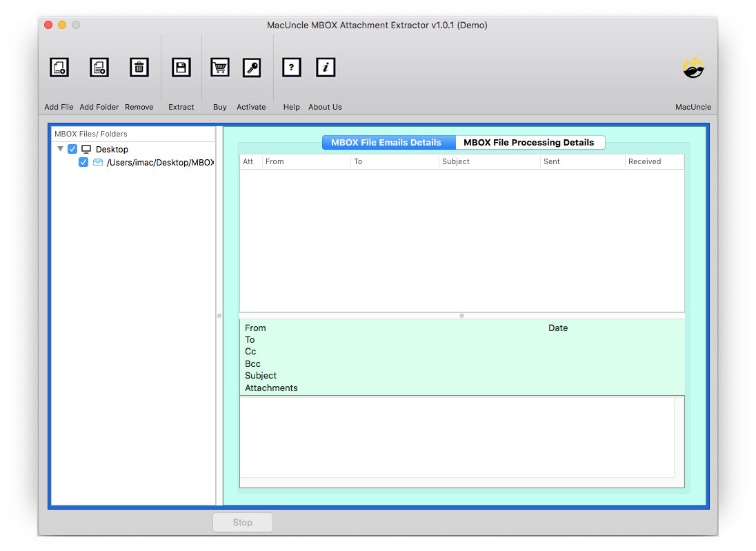
Task: Click the From column header
Action: click(x=274, y=161)
